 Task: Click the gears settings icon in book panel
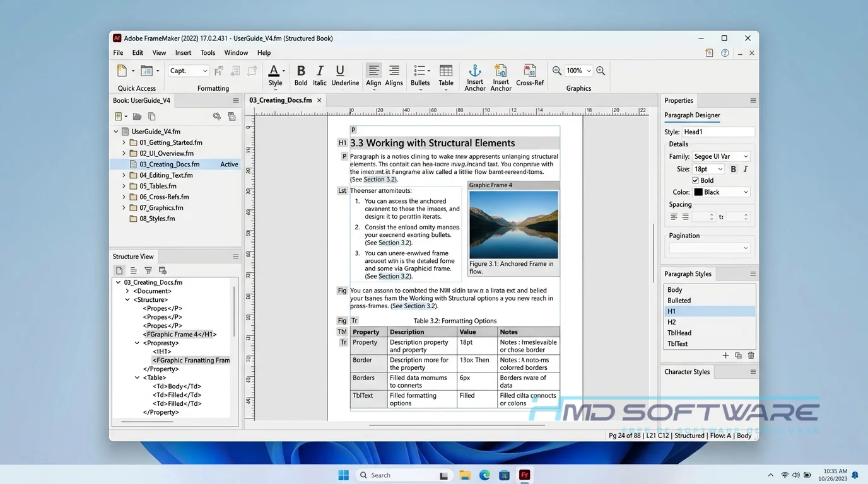click(x=217, y=117)
